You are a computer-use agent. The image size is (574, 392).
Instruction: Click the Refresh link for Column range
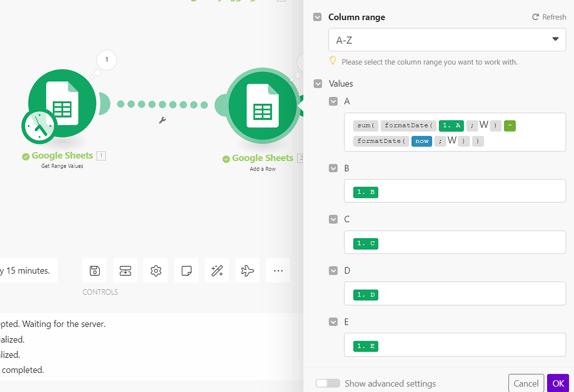click(549, 17)
